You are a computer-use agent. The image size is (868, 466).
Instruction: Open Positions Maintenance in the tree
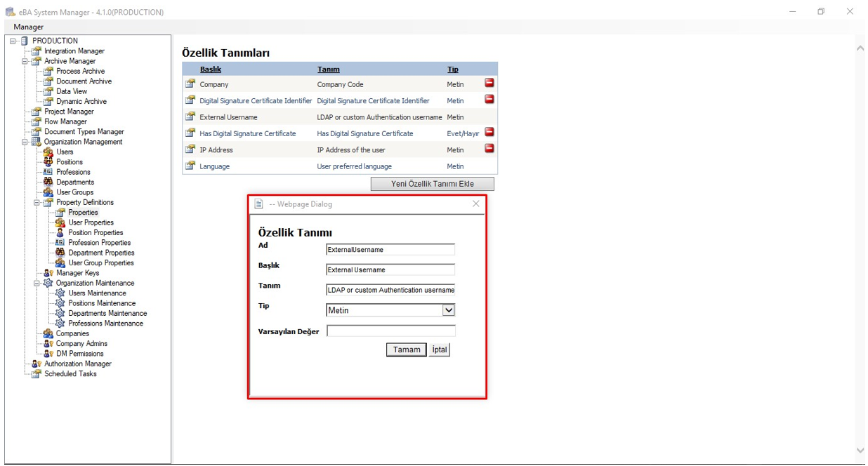coord(102,304)
